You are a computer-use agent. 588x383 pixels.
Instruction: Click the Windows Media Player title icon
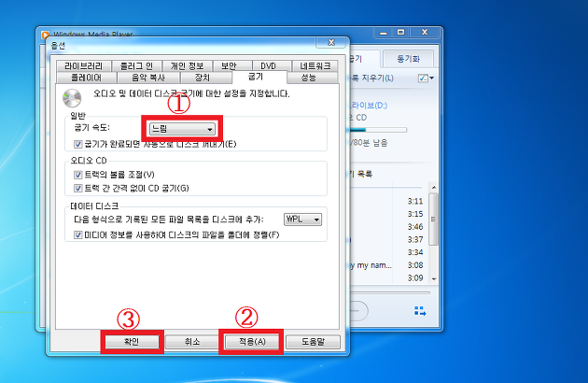(x=45, y=35)
